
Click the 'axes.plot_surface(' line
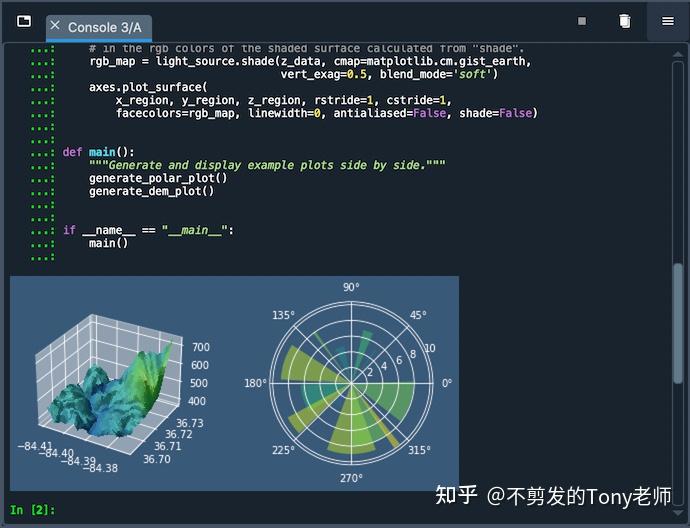[148, 87]
